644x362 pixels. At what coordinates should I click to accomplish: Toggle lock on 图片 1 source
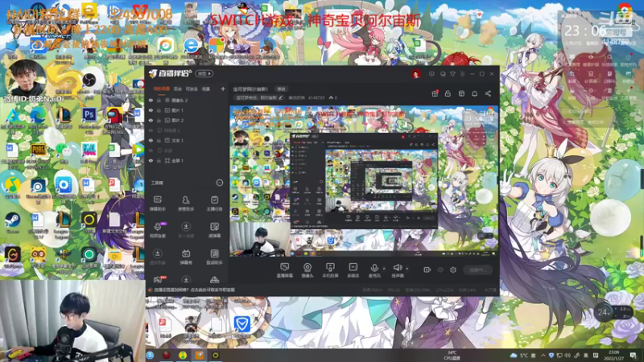click(x=159, y=110)
